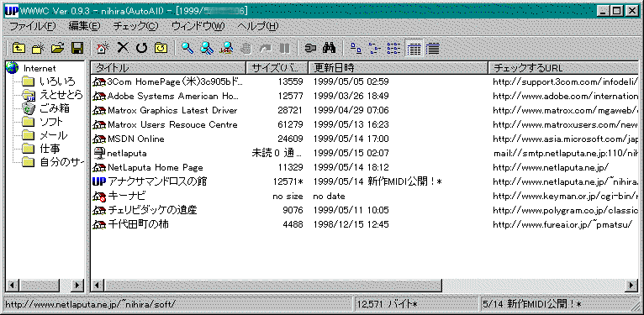Switch to large icons view

(x=356, y=48)
